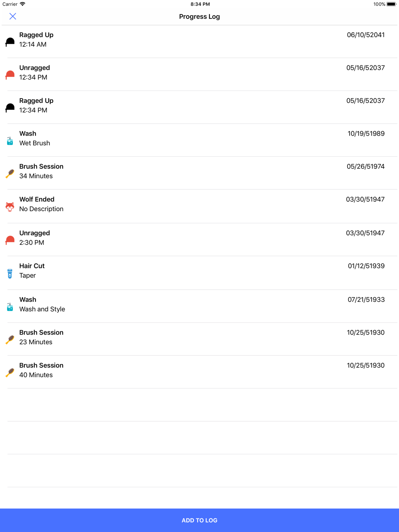The height and width of the screenshot is (532, 399).
Task: Select the Brush Session 23 Minutes row
Action: coord(199,339)
